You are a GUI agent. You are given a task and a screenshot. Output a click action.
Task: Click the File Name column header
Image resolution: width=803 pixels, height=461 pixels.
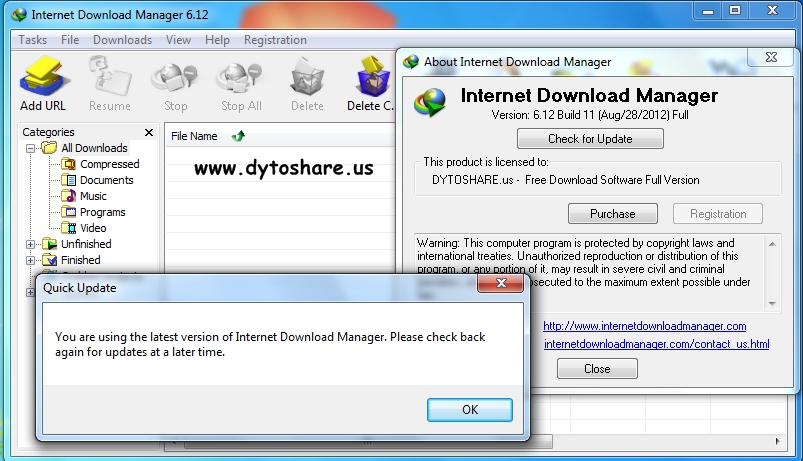[194, 136]
